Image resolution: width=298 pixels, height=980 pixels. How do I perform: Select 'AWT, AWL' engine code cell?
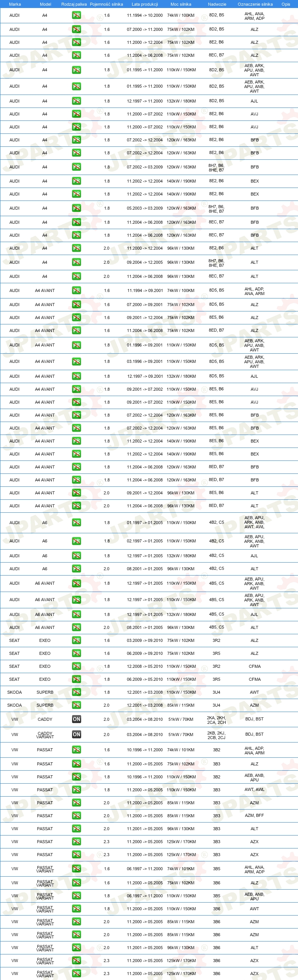(x=255, y=790)
